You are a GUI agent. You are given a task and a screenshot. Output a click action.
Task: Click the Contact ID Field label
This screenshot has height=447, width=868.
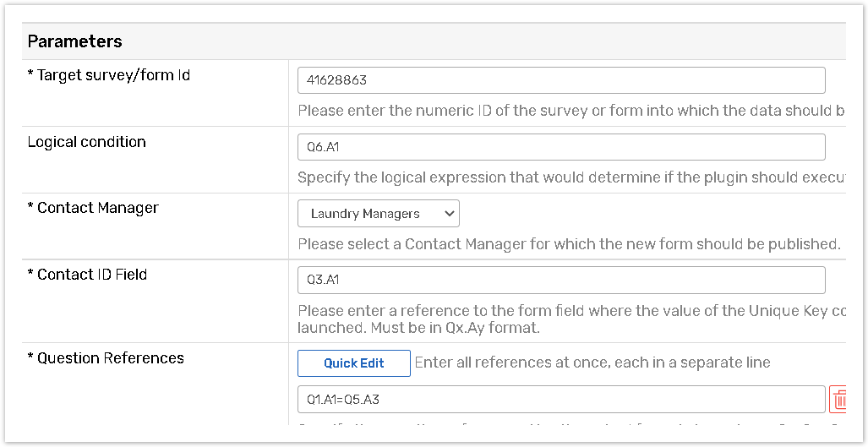coord(87,275)
